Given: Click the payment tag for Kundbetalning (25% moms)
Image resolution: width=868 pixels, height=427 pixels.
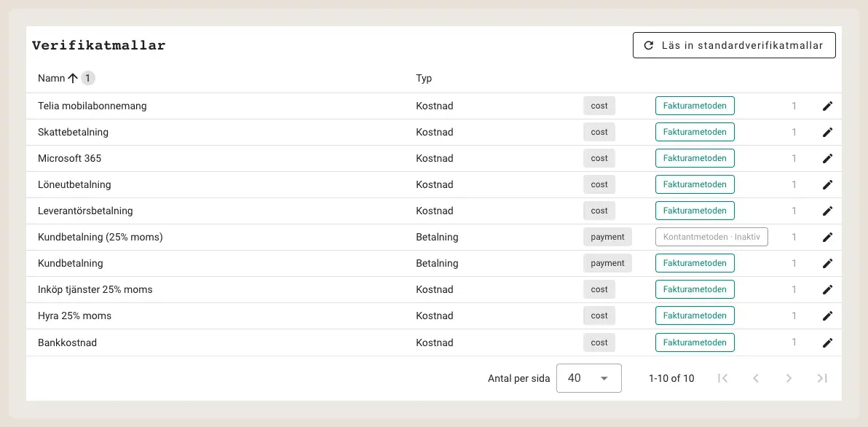Looking at the screenshot, I should (x=607, y=237).
